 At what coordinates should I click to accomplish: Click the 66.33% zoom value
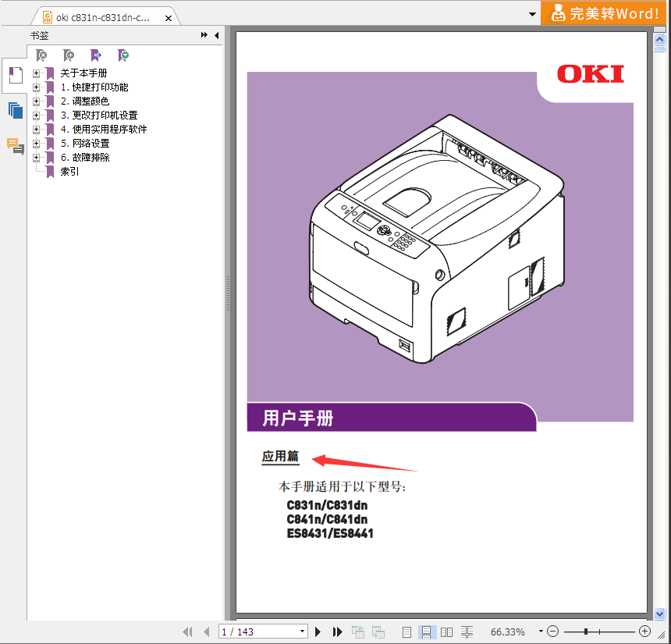pos(507,632)
